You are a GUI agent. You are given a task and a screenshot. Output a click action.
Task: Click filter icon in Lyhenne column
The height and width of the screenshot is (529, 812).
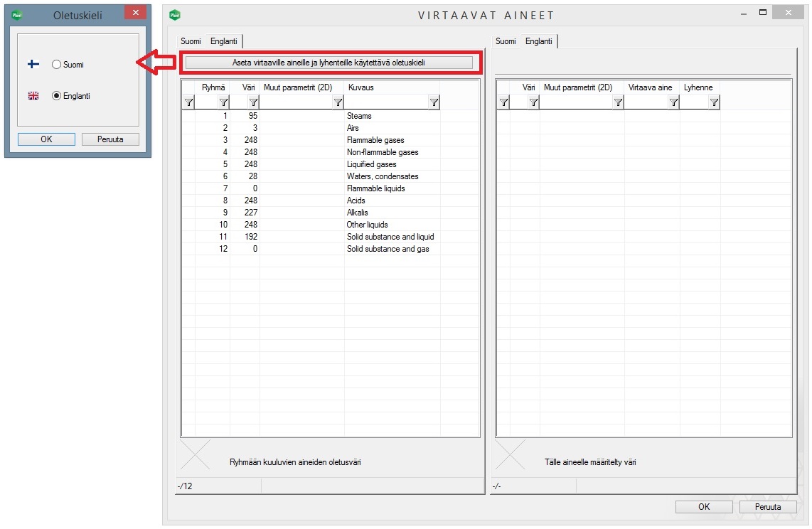point(714,103)
